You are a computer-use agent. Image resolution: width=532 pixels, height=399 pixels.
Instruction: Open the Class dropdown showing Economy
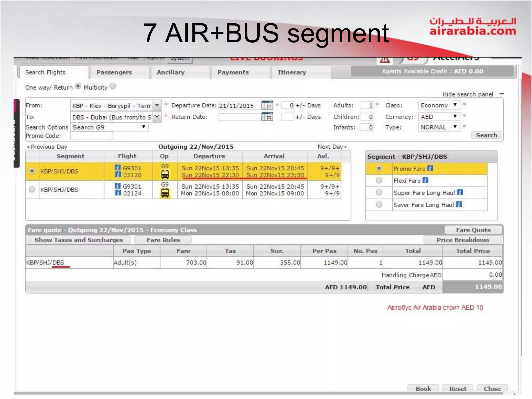439,105
